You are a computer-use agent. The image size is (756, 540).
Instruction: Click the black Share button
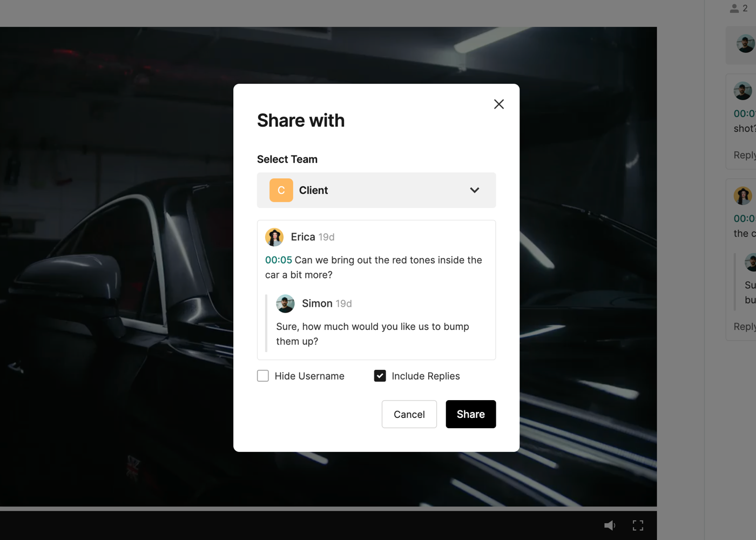470,414
